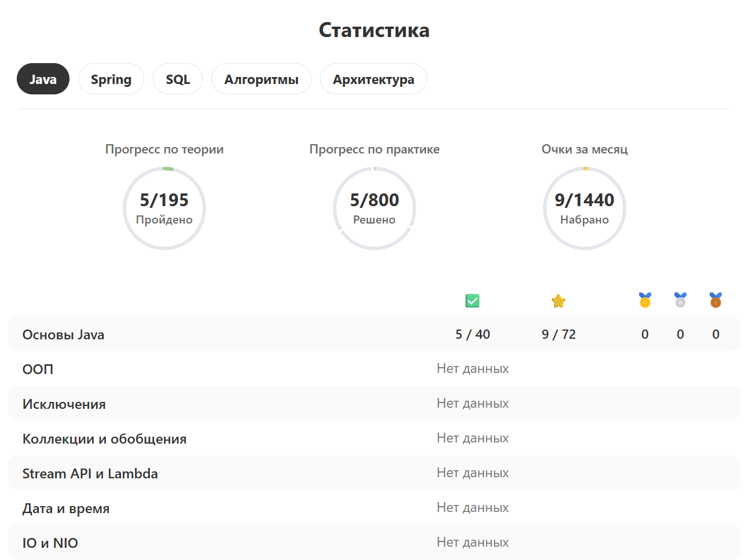
Task: Click the Прогресс по практике label
Action: pos(375,149)
